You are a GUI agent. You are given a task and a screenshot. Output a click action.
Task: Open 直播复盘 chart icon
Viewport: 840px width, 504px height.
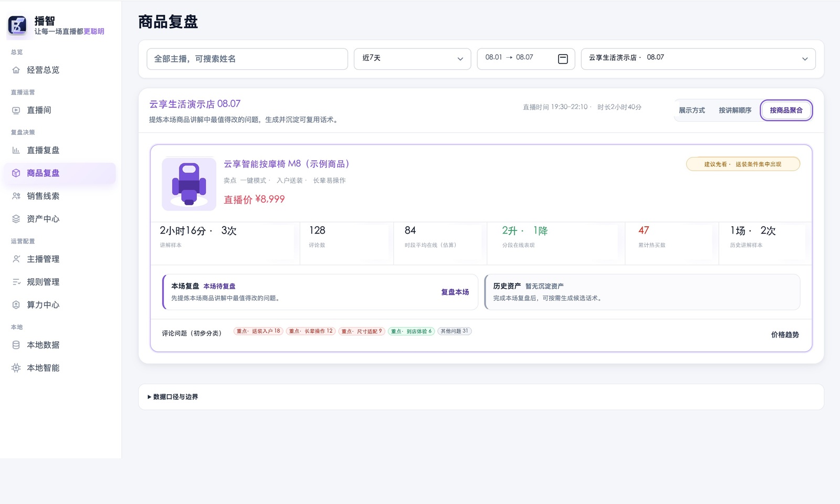click(16, 150)
